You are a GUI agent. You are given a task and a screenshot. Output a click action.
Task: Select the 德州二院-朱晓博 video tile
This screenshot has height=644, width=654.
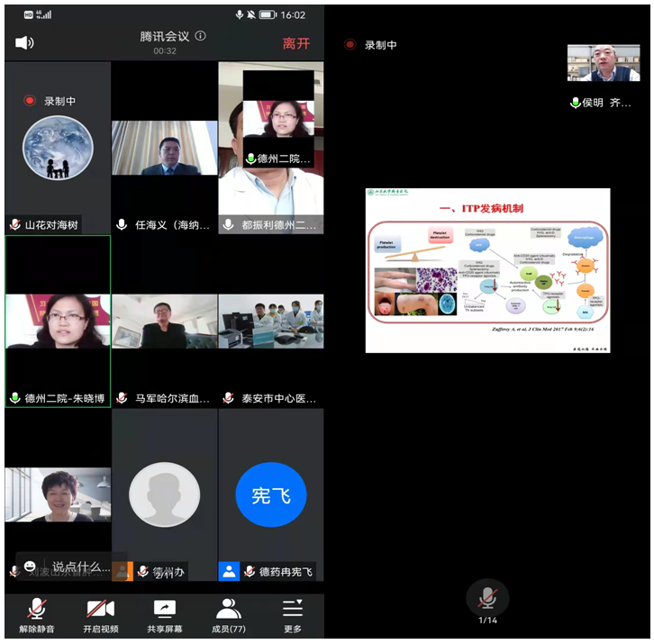pyautogui.click(x=58, y=322)
